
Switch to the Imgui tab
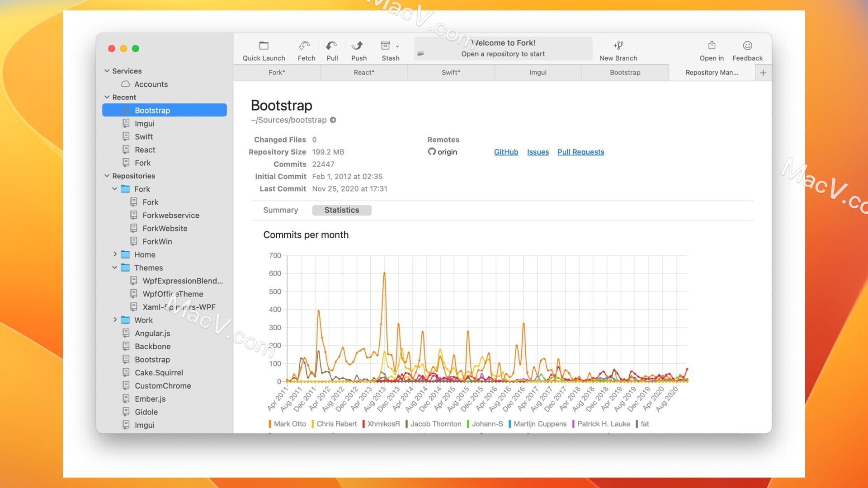538,73
